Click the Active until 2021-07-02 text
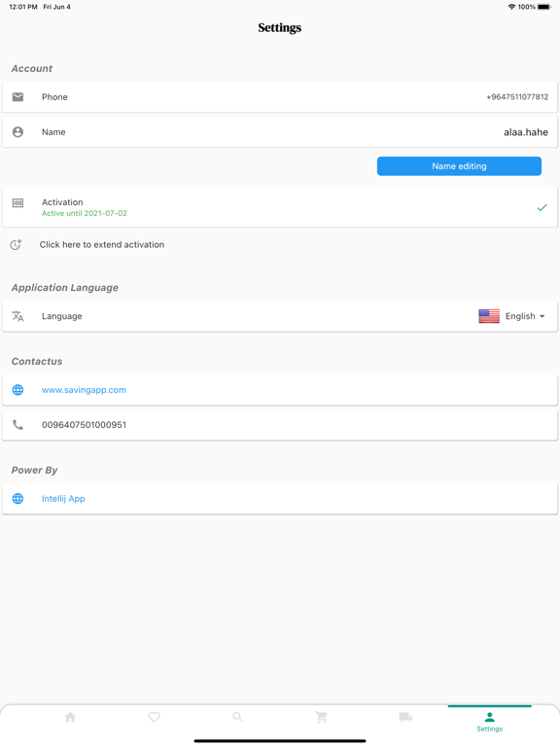This screenshot has height=747, width=560. (x=85, y=213)
